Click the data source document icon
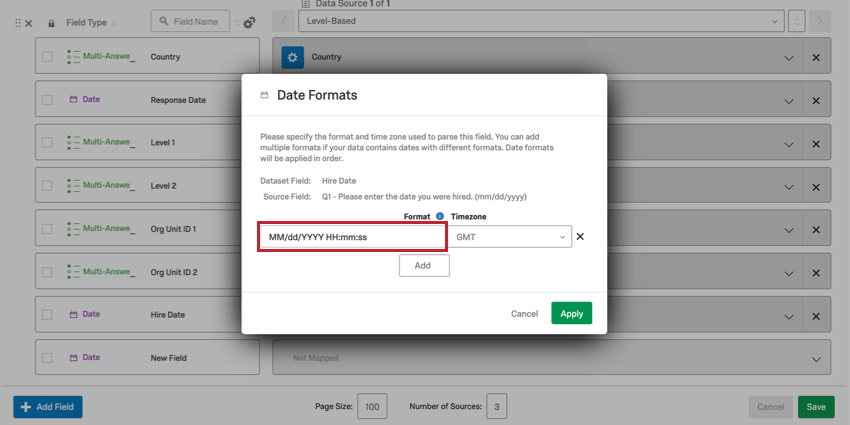The height and width of the screenshot is (425, 850). point(306,4)
